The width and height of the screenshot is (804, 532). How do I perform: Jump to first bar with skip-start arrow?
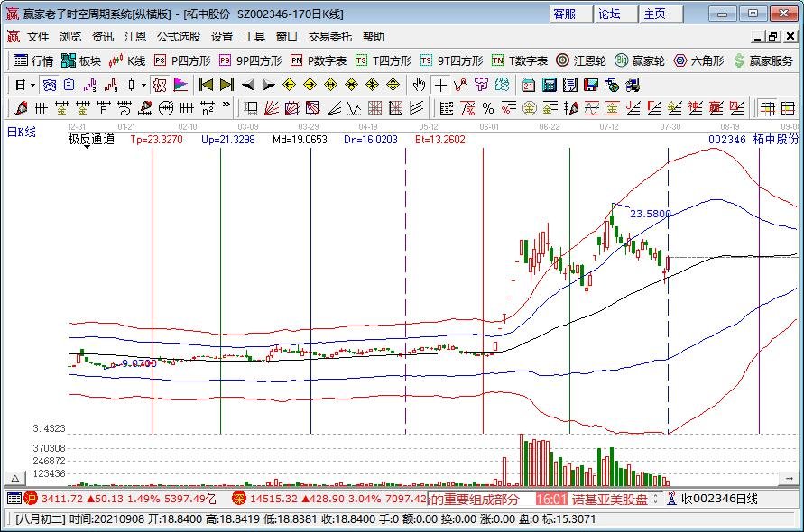(206, 85)
